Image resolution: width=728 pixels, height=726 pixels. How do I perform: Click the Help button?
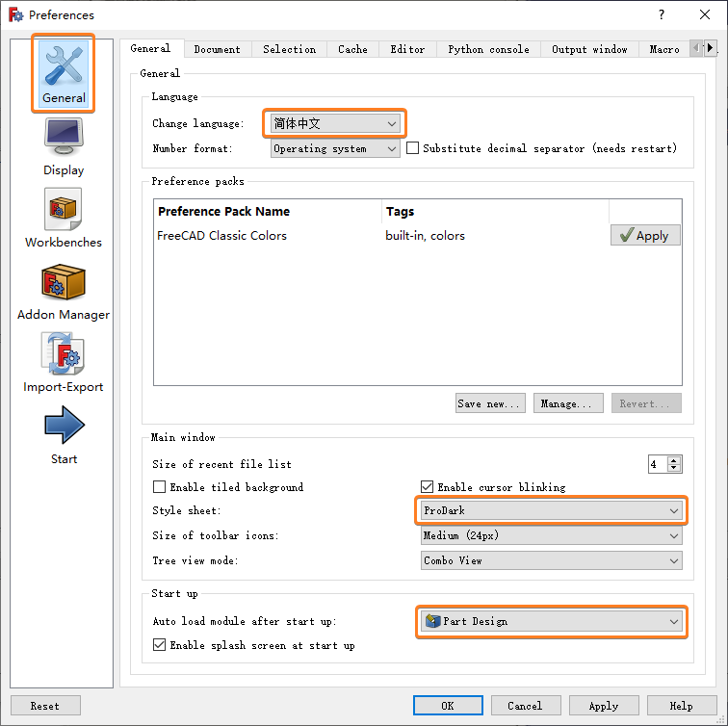(x=682, y=706)
